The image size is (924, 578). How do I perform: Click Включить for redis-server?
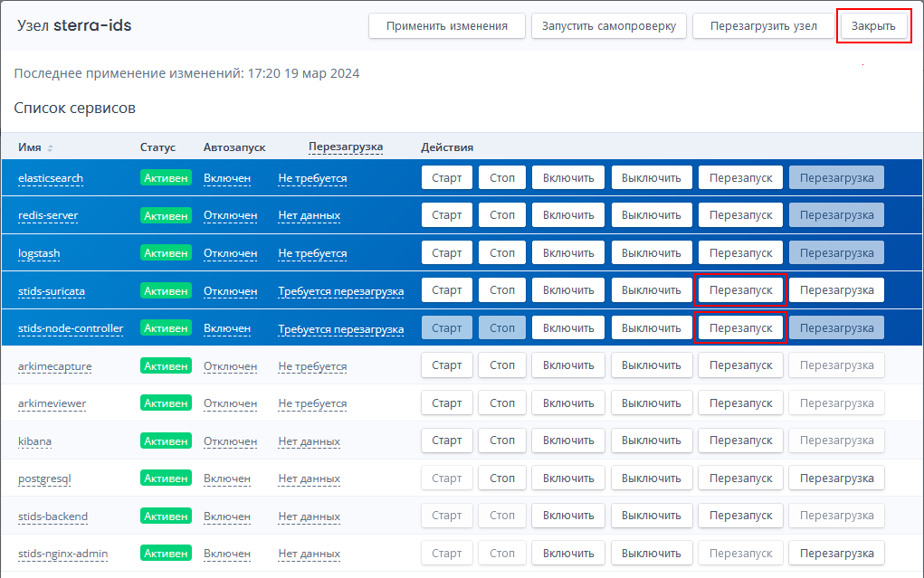[568, 215]
